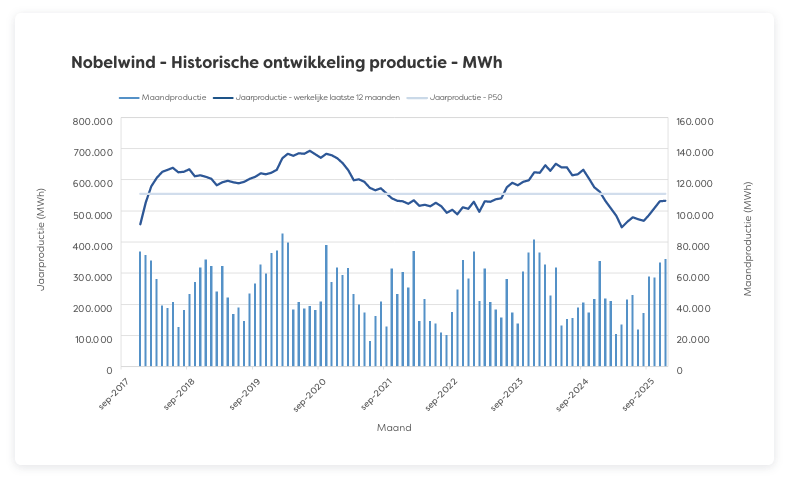This screenshot has height=482, width=789.
Task: Click the chart title Nobelwind Historische ontwikkeling
Action: [286, 63]
